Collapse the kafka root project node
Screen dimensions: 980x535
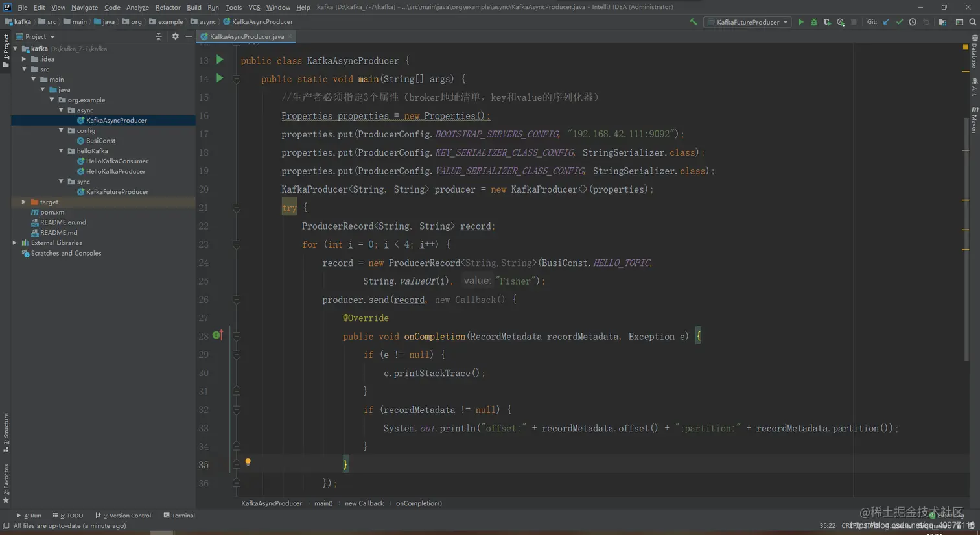pos(16,49)
